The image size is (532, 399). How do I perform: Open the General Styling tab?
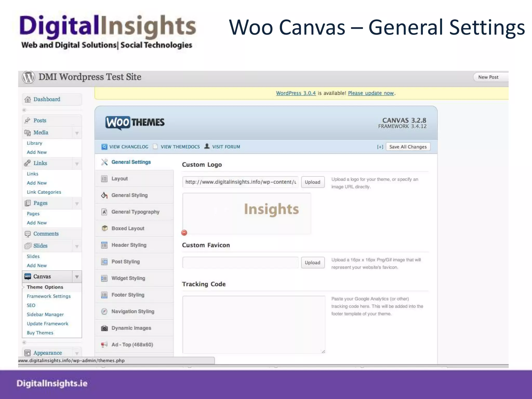[x=134, y=195]
